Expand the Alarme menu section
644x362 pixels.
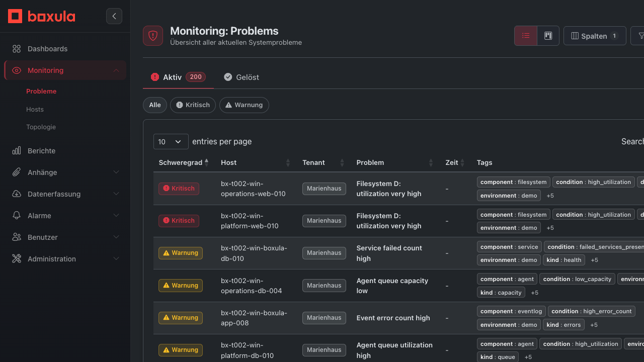coord(116,216)
